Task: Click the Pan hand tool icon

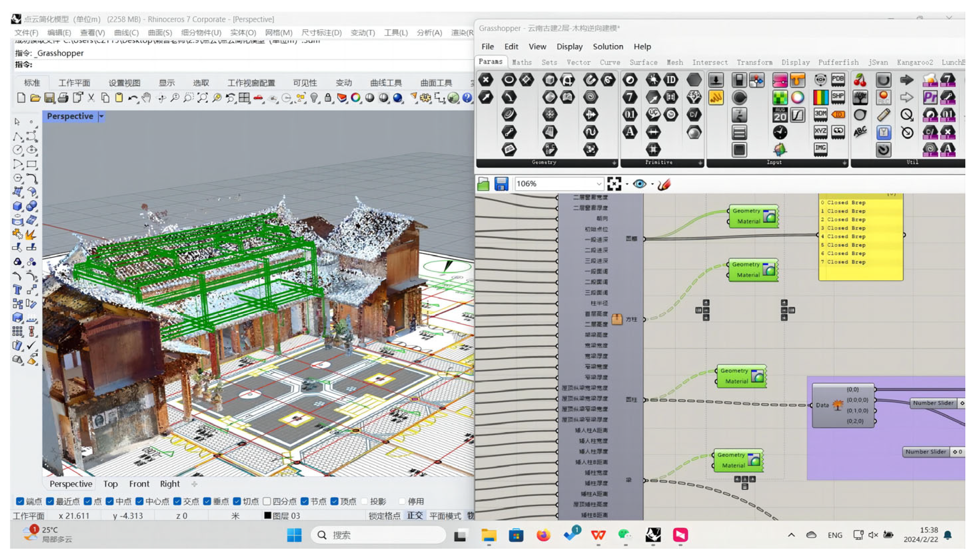Action: point(146,98)
